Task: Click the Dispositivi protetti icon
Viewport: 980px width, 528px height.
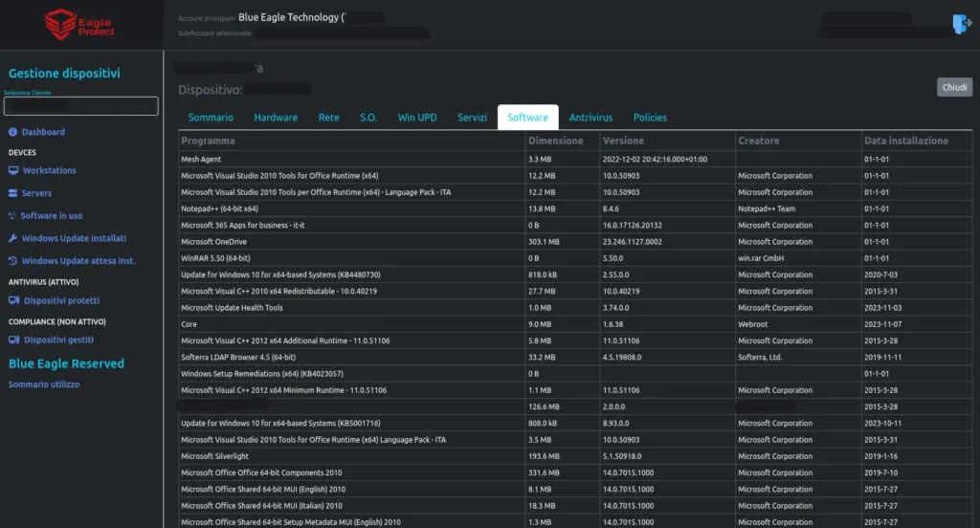Action: 13,300
